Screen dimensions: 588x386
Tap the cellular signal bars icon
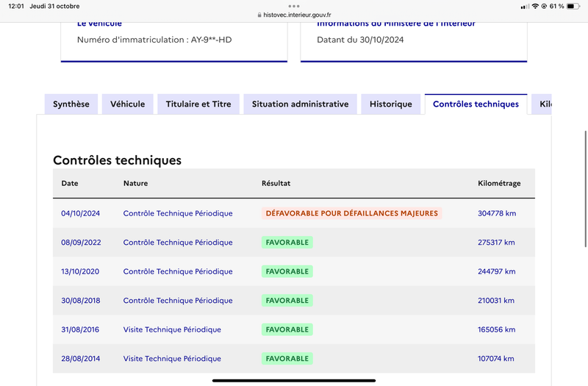525,7
